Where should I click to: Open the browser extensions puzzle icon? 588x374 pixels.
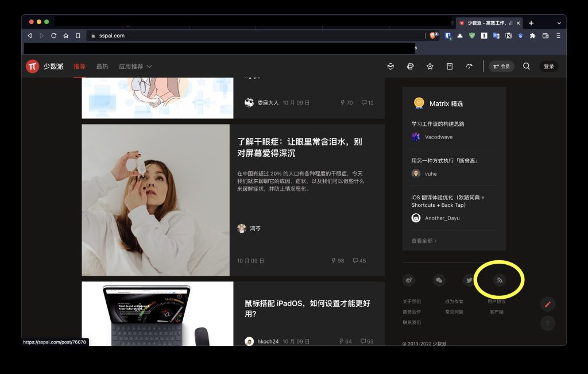(532, 36)
